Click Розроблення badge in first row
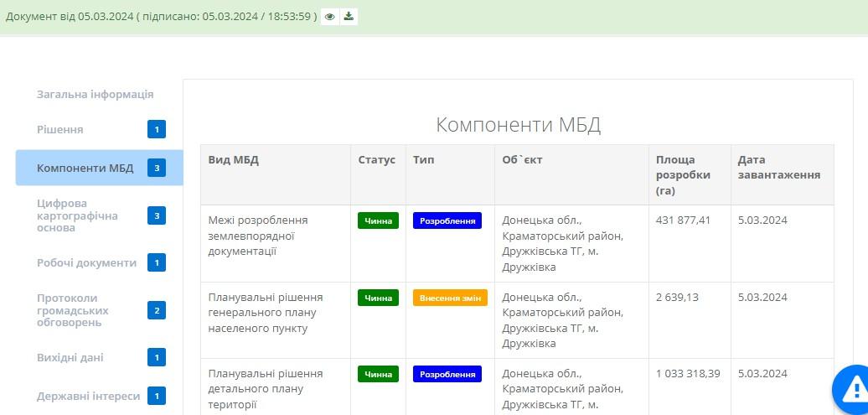Viewport: 868px width, 415px height. (447, 221)
